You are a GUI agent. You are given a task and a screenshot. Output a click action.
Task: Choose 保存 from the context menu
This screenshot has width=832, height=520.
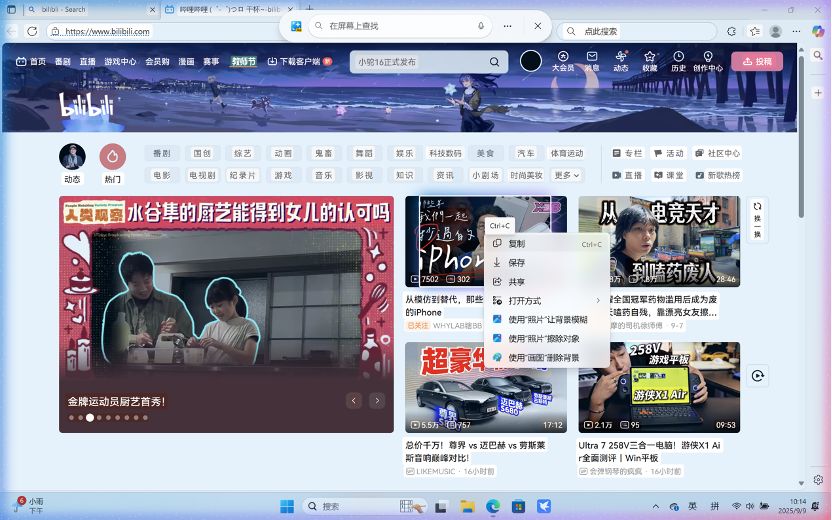[516, 263]
